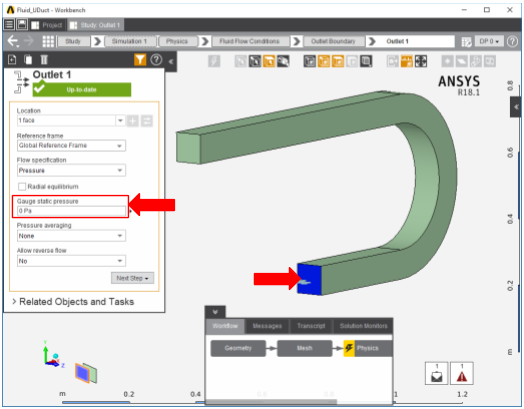Click the lightning bolt solve icon
The image size is (524, 409).
(214, 61)
